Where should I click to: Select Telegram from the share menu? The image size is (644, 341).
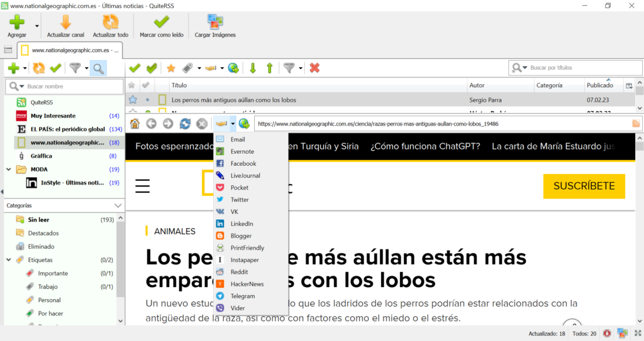243,296
